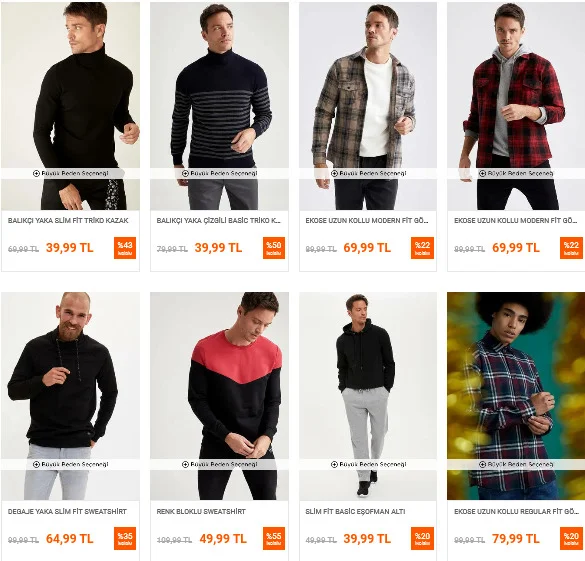Click the plus icon on the navy plaid shirt photo
This screenshot has width=585, height=561.
pos(482,464)
